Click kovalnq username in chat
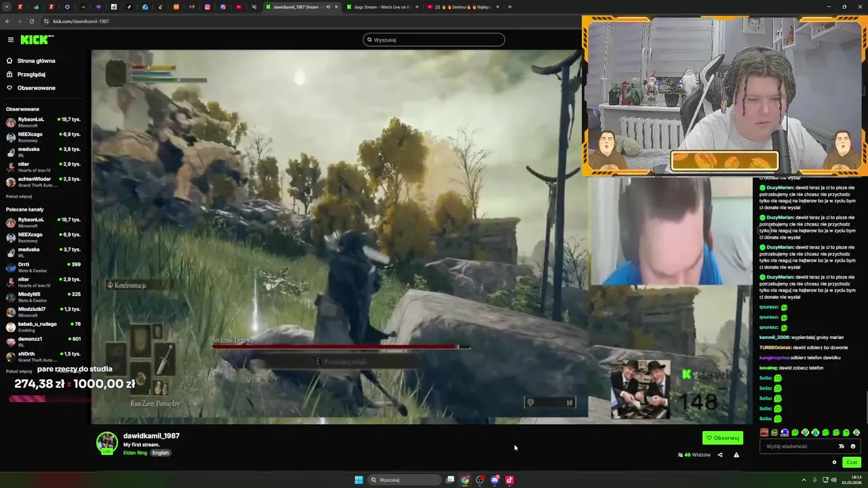868x488 pixels. 768,367
